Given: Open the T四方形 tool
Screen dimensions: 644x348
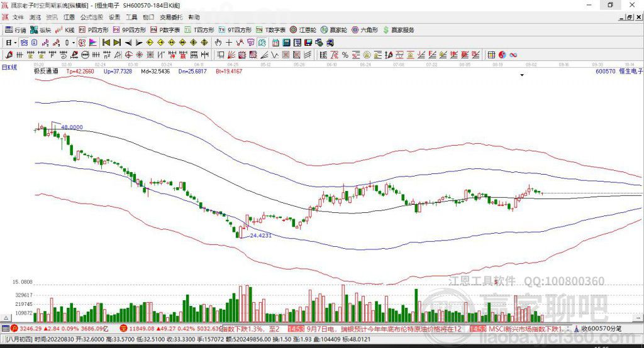Looking at the screenshot, I should (x=199, y=30).
